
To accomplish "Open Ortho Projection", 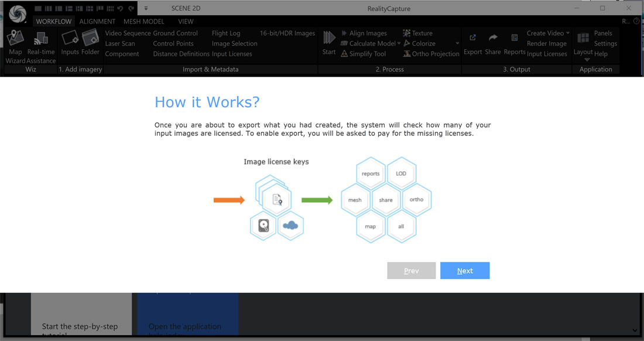I will coord(431,54).
